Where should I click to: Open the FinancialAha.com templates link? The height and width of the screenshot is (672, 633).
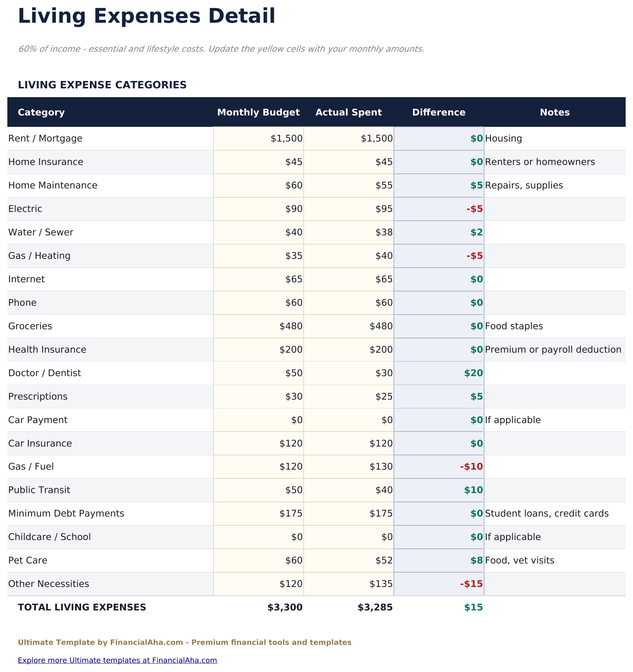118,660
